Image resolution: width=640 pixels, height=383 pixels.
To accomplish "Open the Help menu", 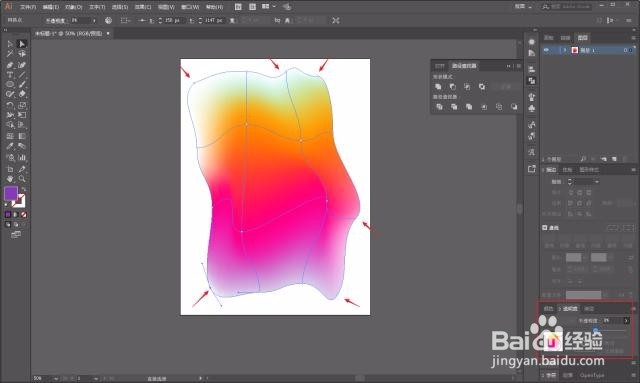I will click(214, 7).
